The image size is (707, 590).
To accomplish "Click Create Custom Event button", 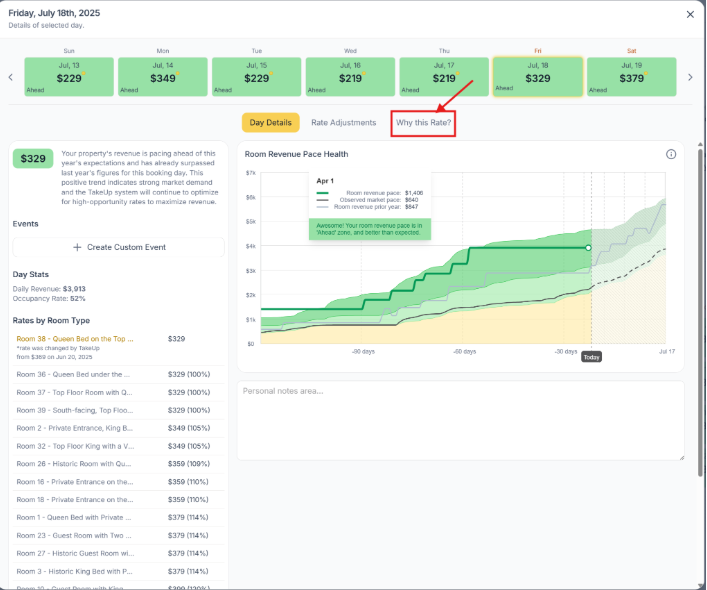I will (119, 247).
